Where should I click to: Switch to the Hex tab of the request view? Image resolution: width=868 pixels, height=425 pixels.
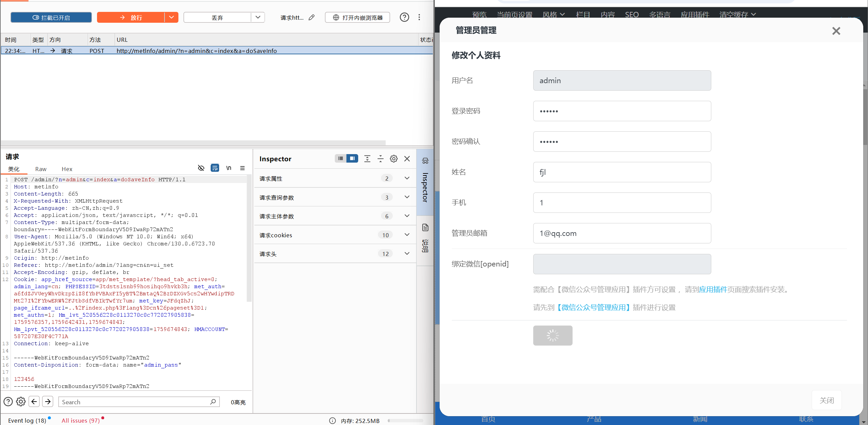tap(67, 169)
